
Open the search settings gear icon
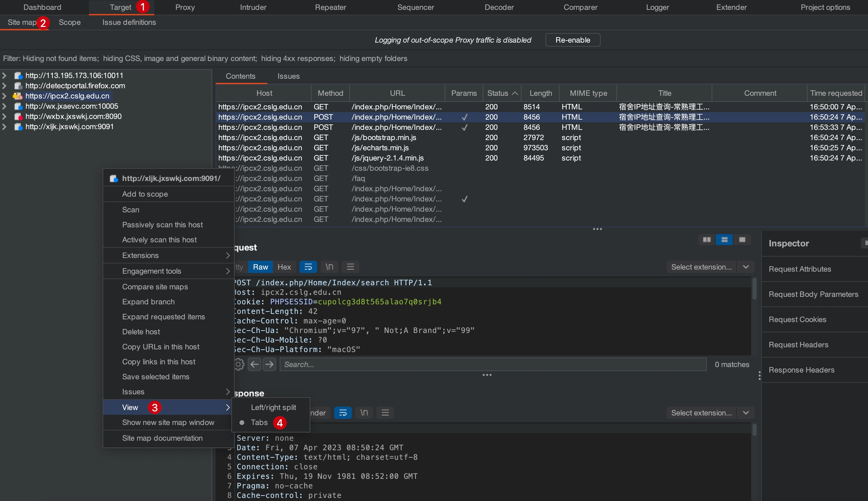pos(239,364)
